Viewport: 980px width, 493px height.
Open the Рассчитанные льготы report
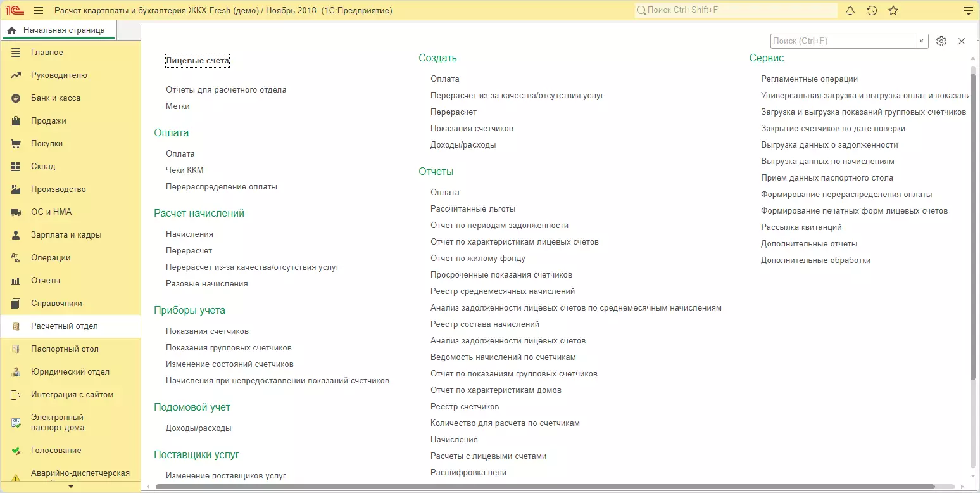[473, 209]
